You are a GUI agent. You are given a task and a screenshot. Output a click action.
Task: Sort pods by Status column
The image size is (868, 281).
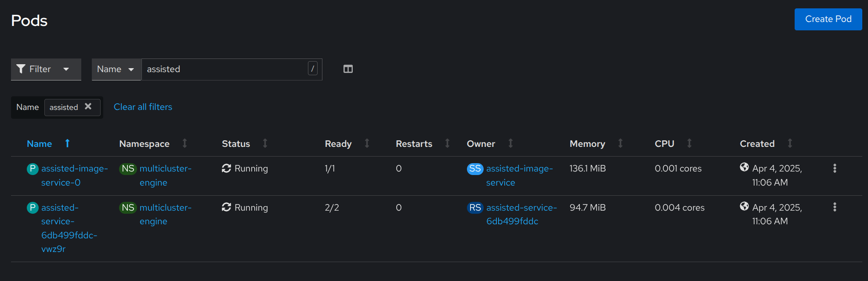click(x=236, y=144)
